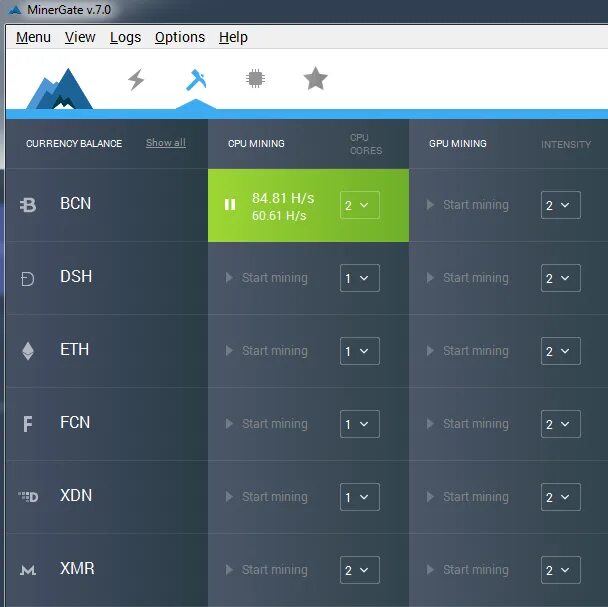Select the pickaxe miner tab

pos(196,80)
